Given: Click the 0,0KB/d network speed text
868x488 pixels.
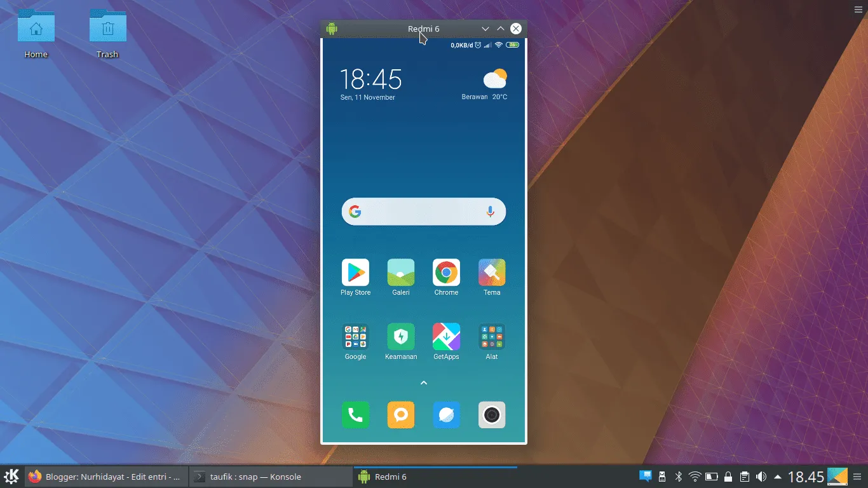Looking at the screenshot, I should 462,45.
